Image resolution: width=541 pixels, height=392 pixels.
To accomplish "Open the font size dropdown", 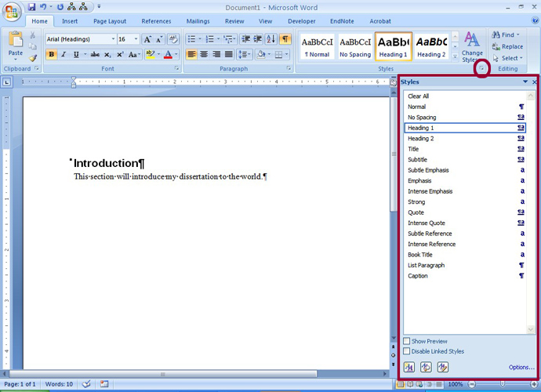I will coord(136,39).
